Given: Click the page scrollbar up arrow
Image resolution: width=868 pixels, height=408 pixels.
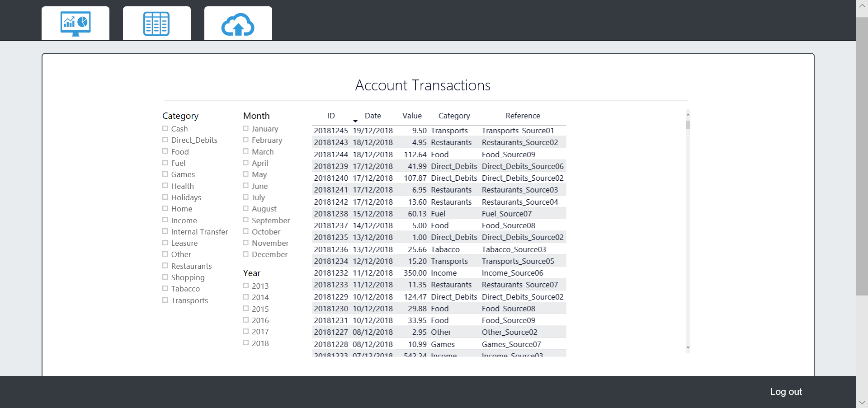Looking at the screenshot, I should coord(862,6).
